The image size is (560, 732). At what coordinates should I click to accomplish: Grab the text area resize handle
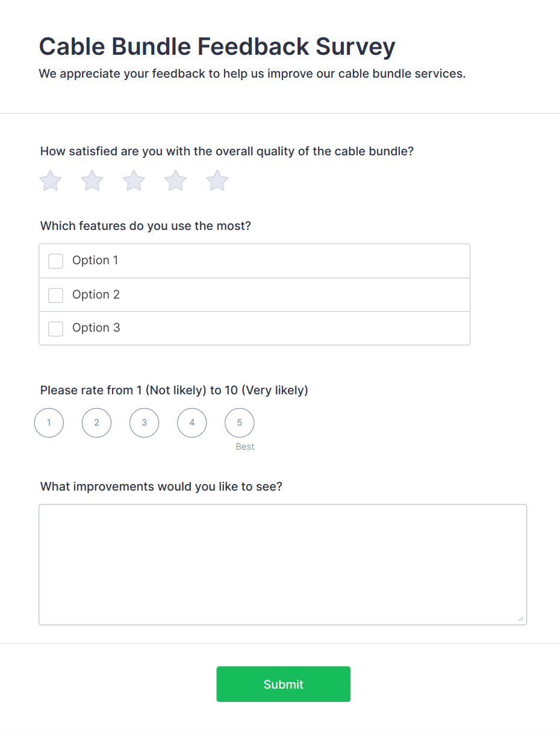click(521, 619)
